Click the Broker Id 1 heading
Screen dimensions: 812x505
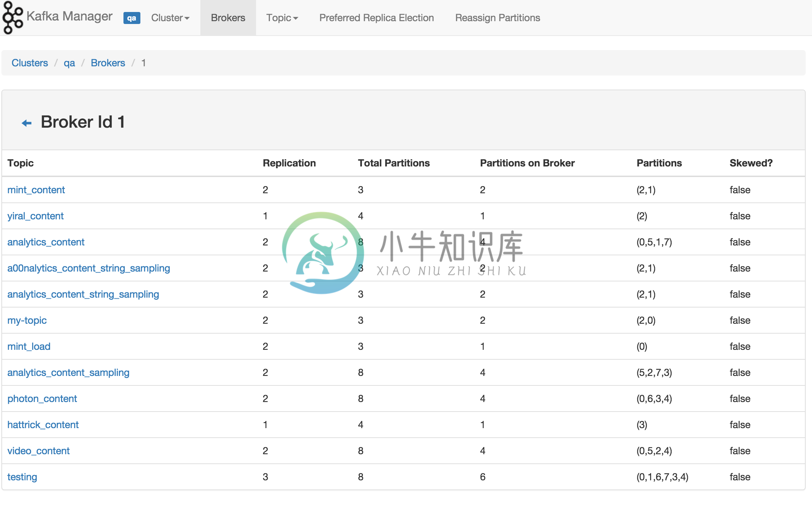(83, 122)
